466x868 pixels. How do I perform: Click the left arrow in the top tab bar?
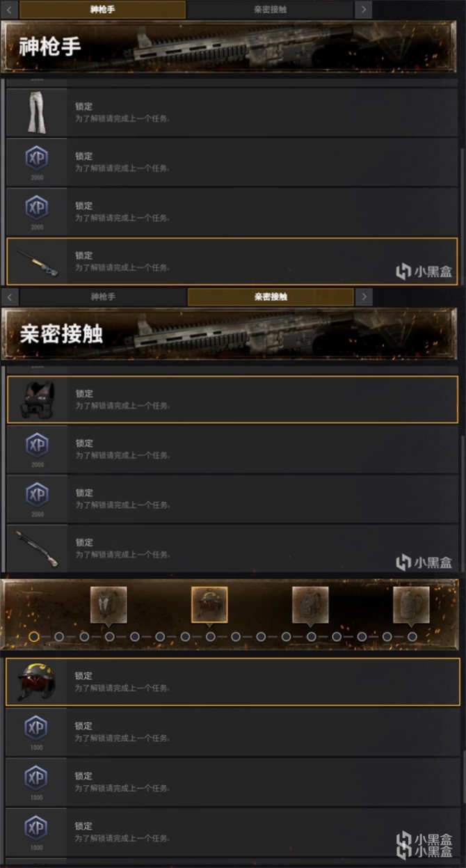tap(10, 9)
